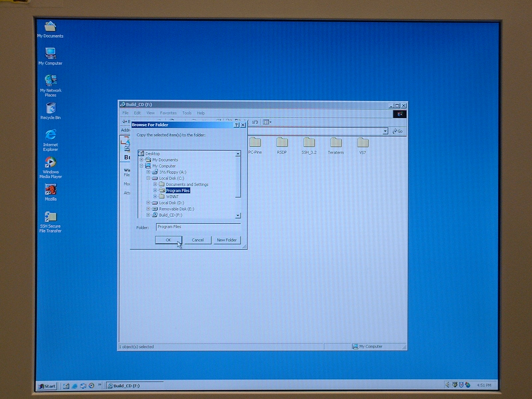Collapse the Local Disk (C:) node
This screenshot has width=532, height=399.
coord(148,178)
